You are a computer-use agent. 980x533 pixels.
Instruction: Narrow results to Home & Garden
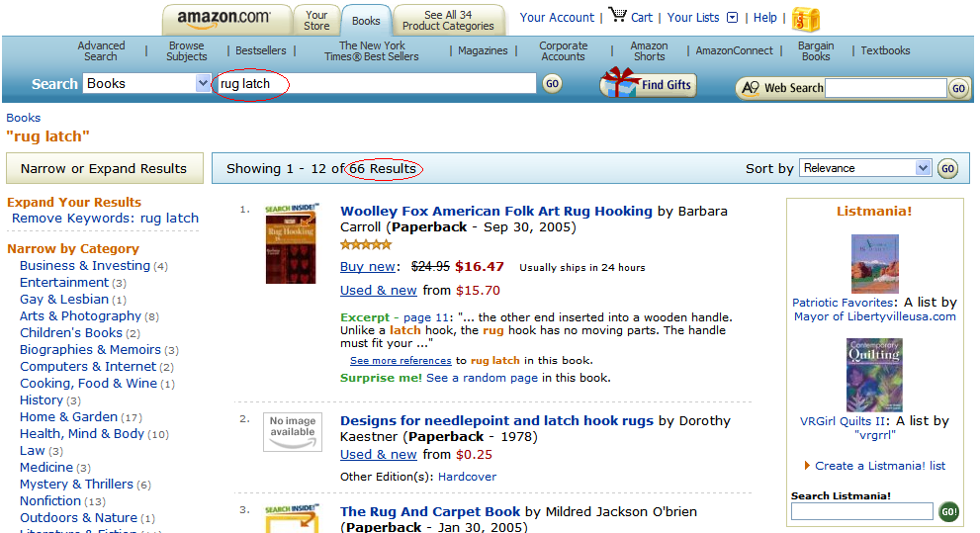68,417
